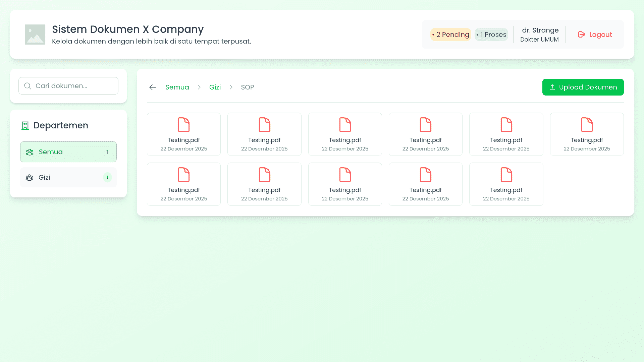The image size is (644, 362).
Task: Click the Departemen building icon
Action: [25, 126]
